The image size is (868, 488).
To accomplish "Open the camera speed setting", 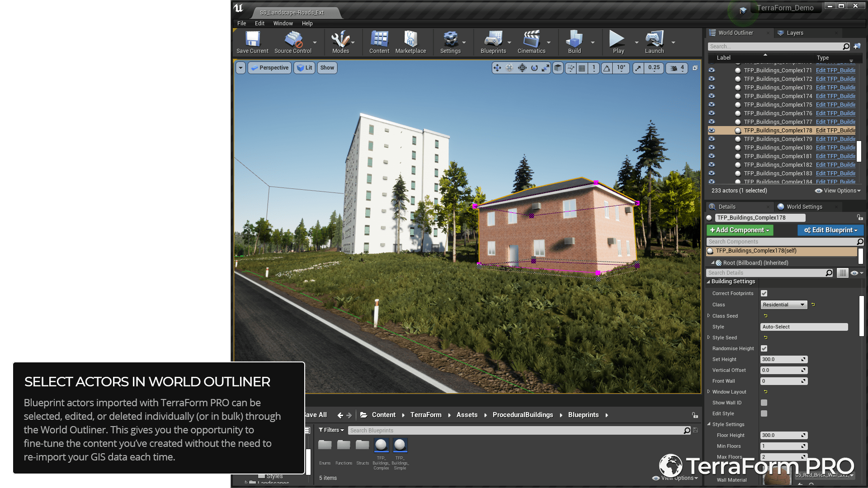I will pos(677,68).
